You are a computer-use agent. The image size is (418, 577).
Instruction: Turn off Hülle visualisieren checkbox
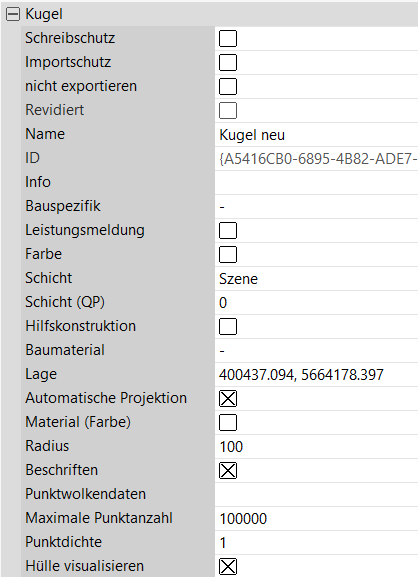point(228,567)
